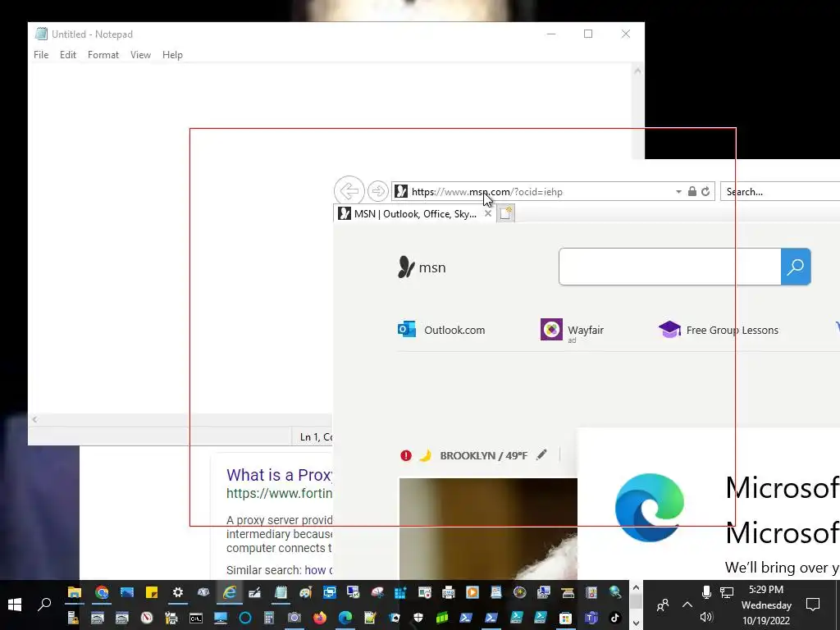Open Notepad Edit menu
The image size is (840, 630).
click(x=68, y=55)
